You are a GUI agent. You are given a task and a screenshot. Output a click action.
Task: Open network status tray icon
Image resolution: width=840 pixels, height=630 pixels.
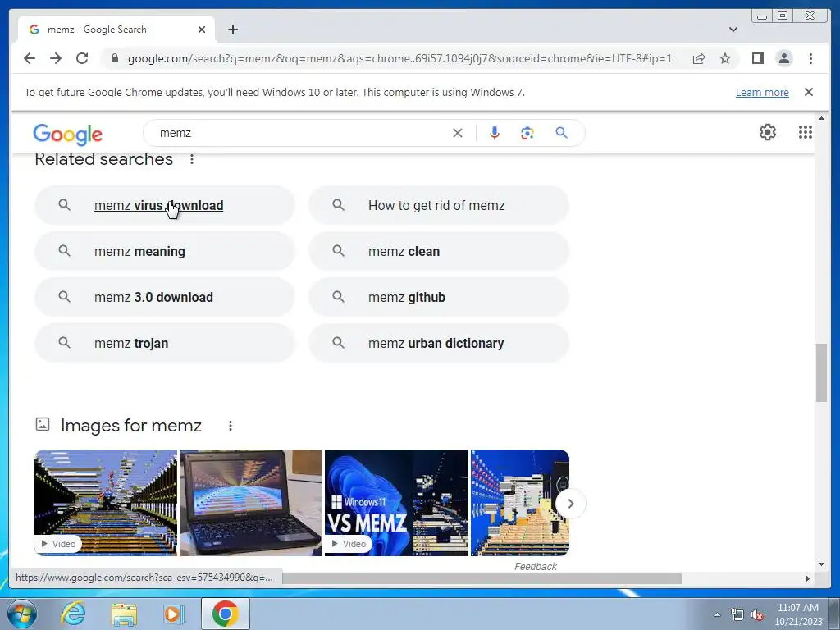point(737,614)
